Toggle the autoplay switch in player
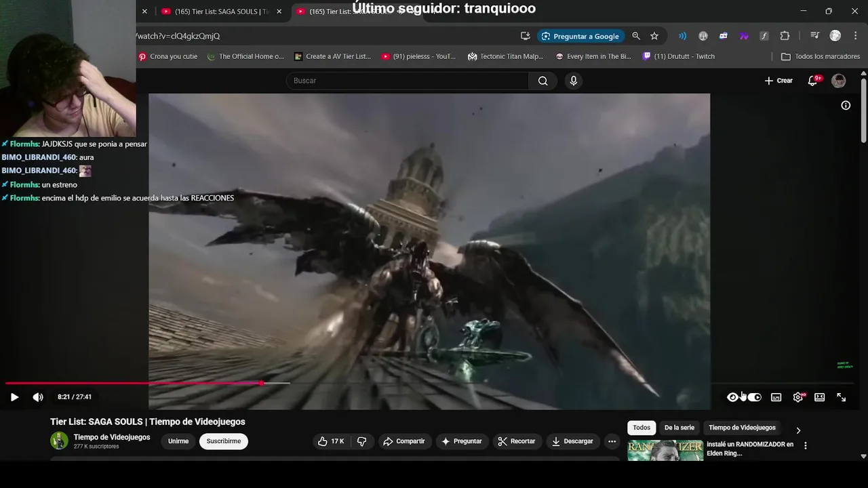This screenshot has height=488, width=868. click(754, 397)
